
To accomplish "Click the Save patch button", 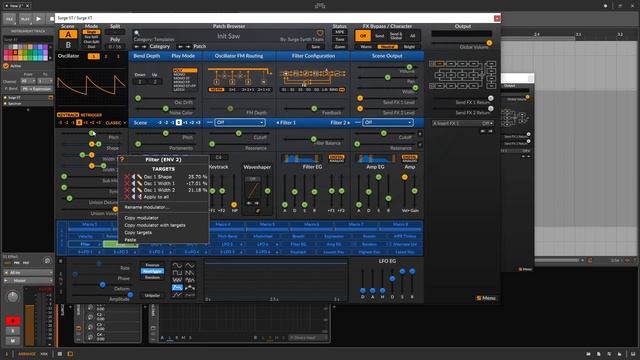I will coord(316,47).
